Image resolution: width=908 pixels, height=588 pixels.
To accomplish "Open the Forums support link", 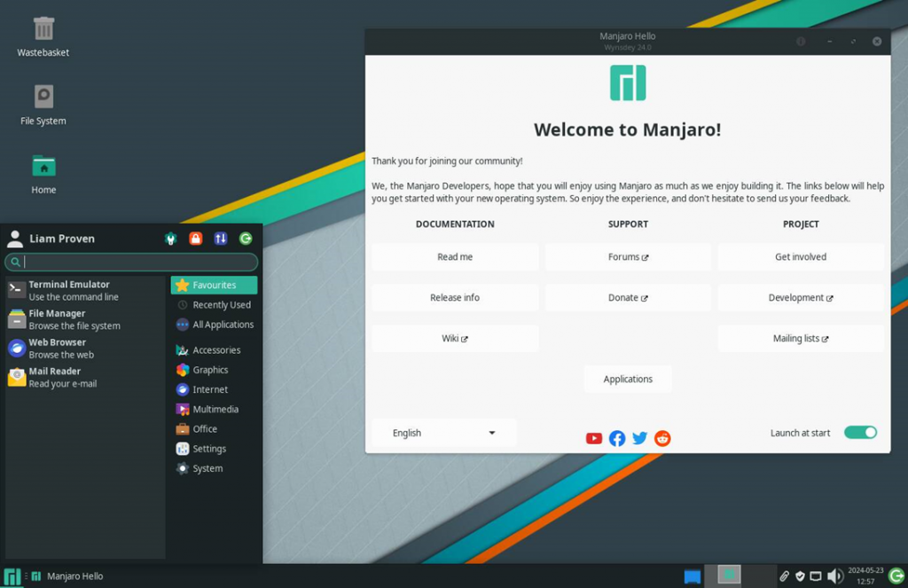I will [x=628, y=257].
